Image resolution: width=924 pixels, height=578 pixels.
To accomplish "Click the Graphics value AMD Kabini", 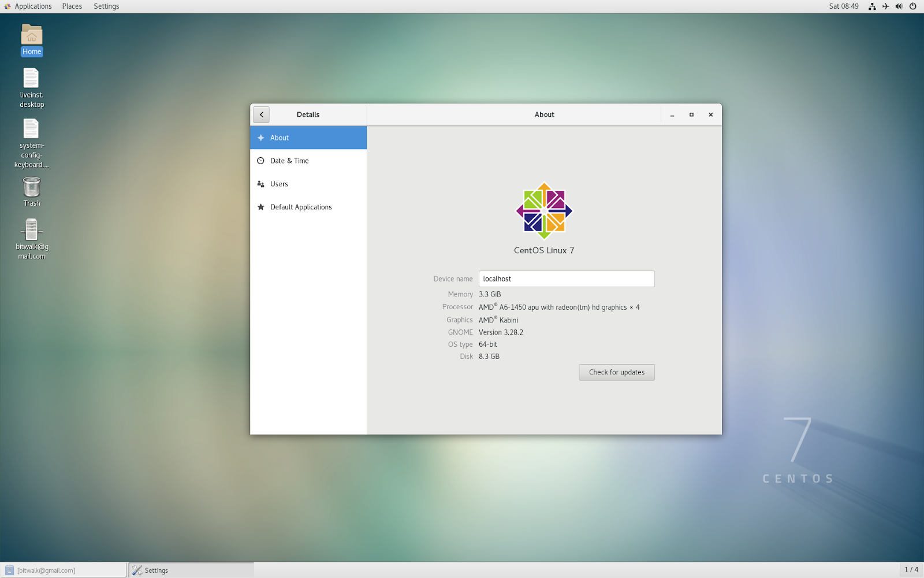I will click(498, 320).
